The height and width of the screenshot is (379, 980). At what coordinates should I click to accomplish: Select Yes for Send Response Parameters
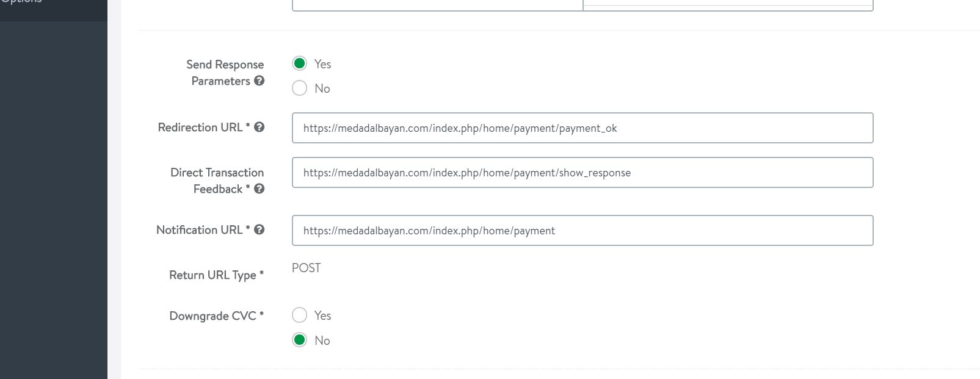pyautogui.click(x=299, y=63)
